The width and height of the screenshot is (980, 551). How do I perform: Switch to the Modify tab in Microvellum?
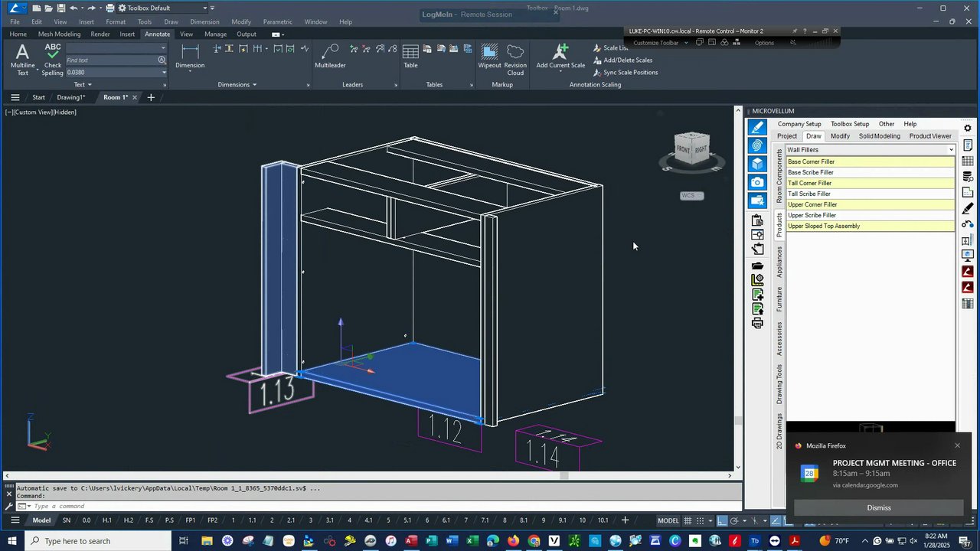tap(840, 136)
